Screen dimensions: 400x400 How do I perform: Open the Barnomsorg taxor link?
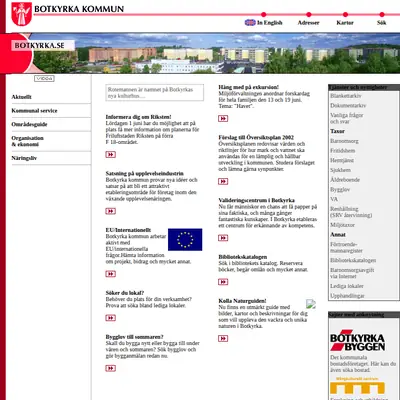344,141
